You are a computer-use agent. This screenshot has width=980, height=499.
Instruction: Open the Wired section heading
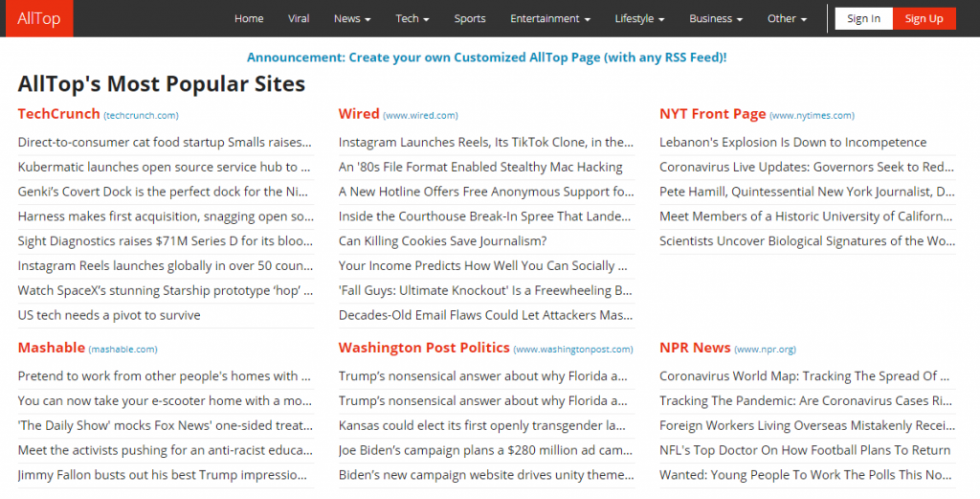pyautogui.click(x=359, y=114)
